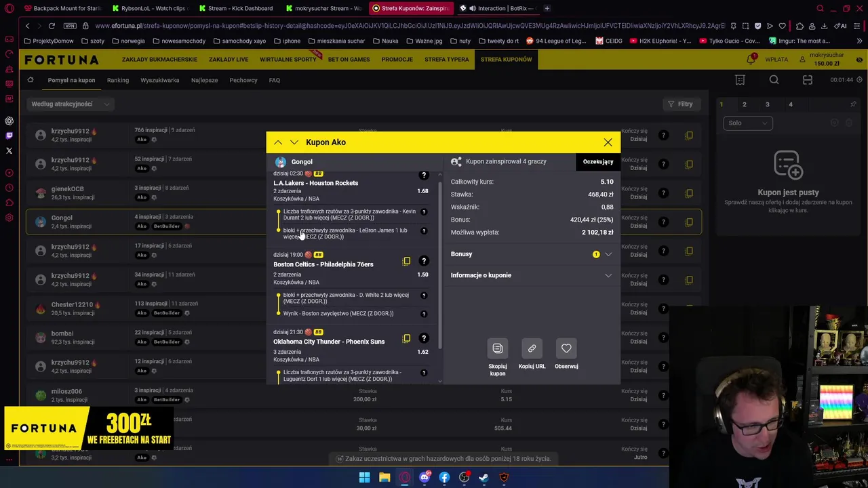This screenshot has width=868, height=488.
Task: Open ZAKŁADY BUKMACHERSKIE menu
Action: (159, 60)
